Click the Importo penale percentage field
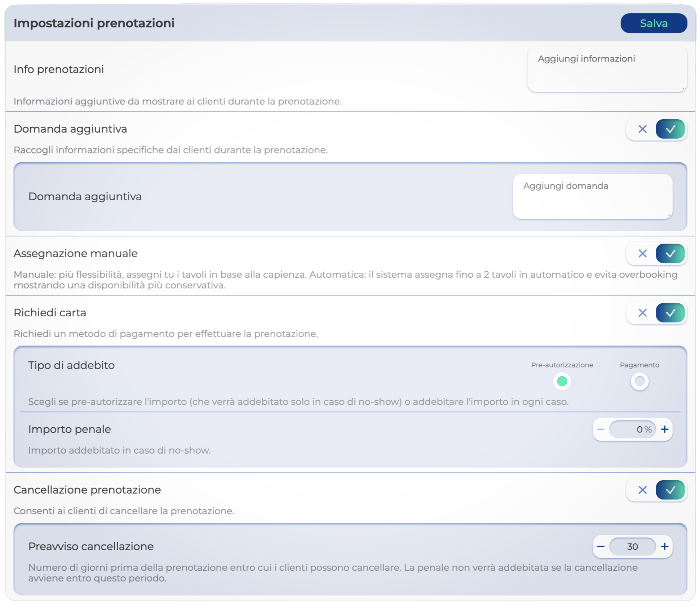This screenshot has height=606, width=700. tap(632, 429)
